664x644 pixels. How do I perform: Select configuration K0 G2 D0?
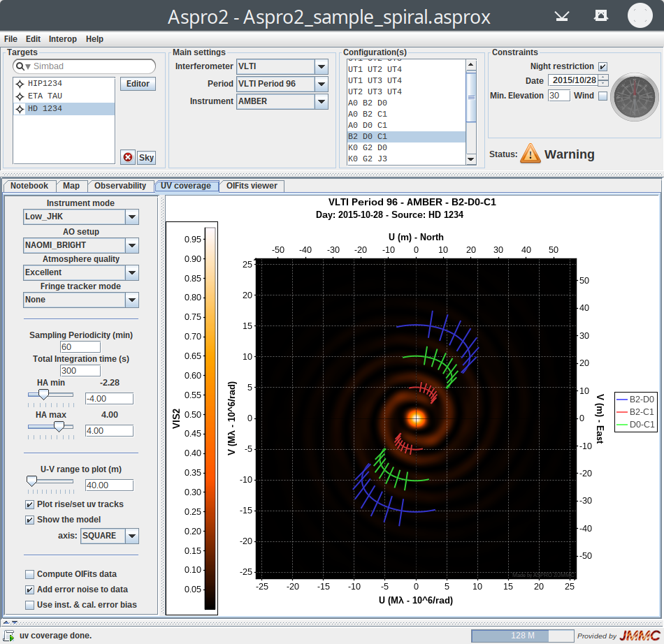tap(405, 147)
